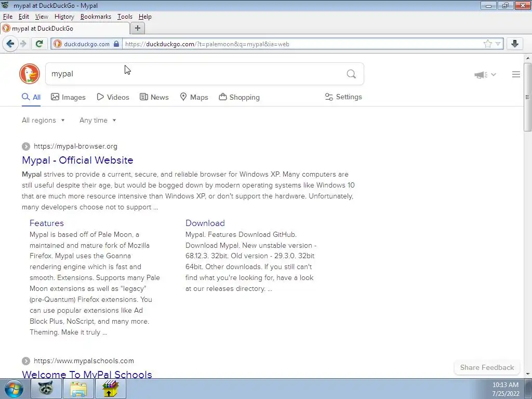Click the vertical page scrollbar thumb

pos(527,97)
